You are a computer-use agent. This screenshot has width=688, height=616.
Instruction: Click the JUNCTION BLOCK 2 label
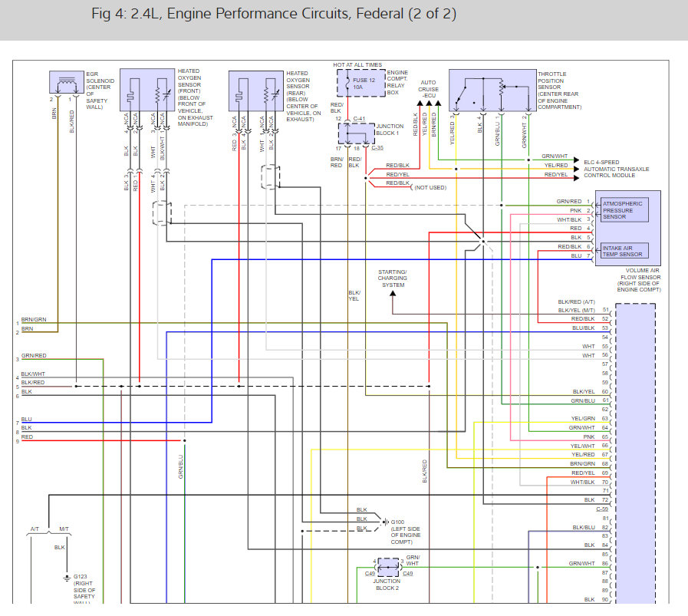(387, 585)
